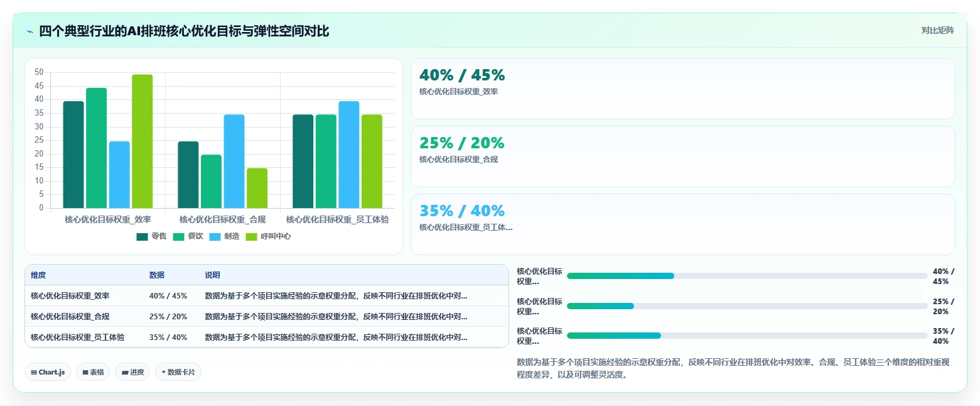Click the 25% / 20% data card
Viewport: 980px width, 406px height.
click(x=682, y=156)
